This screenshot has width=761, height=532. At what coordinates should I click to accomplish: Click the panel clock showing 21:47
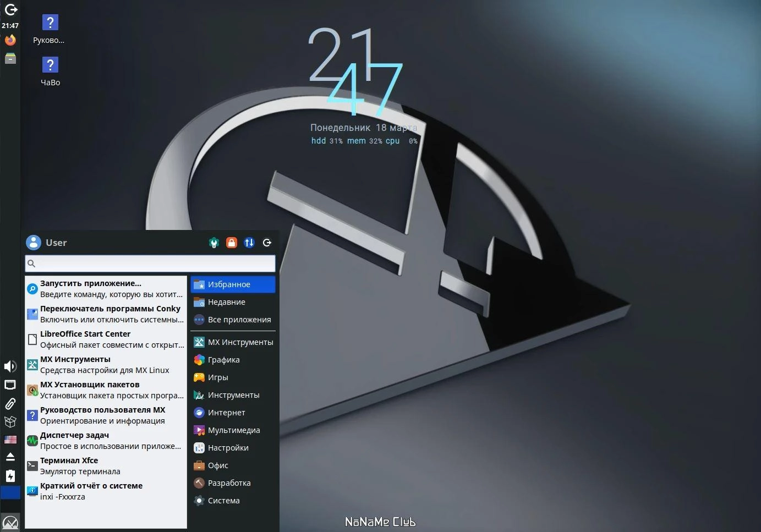coord(10,25)
